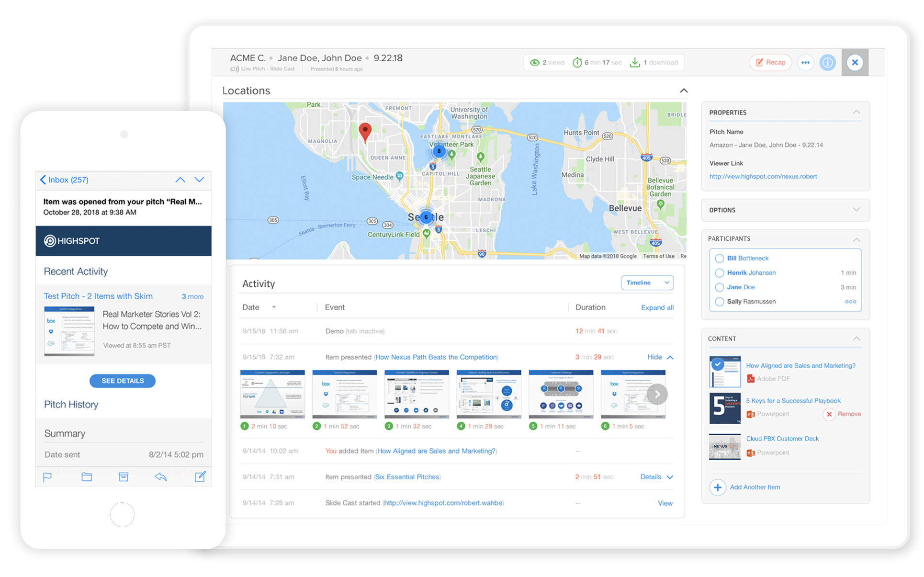Click next message down arrow on phone
The height and width of the screenshot is (577, 924).
coord(199,180)
